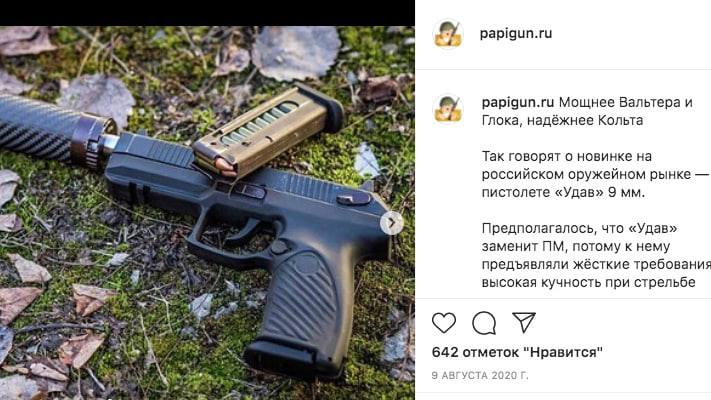The width and height of the screenshot is (711, 400).
Task: View who liked via 642 отметок "Нравится"
Action: pyautogui.click(x=517, y=352)
